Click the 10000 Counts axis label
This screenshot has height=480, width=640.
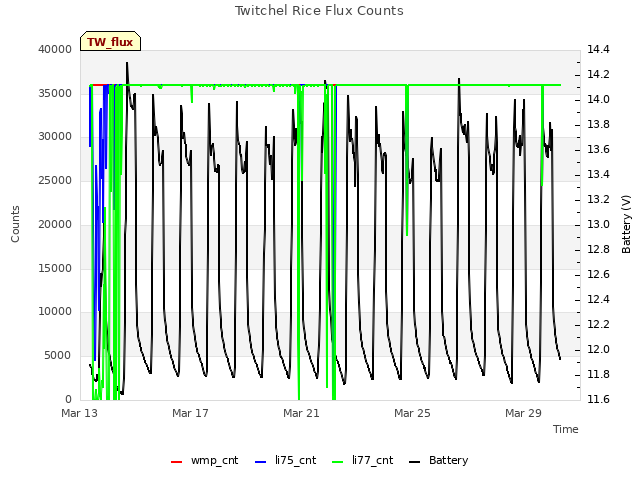coord(55,311)
